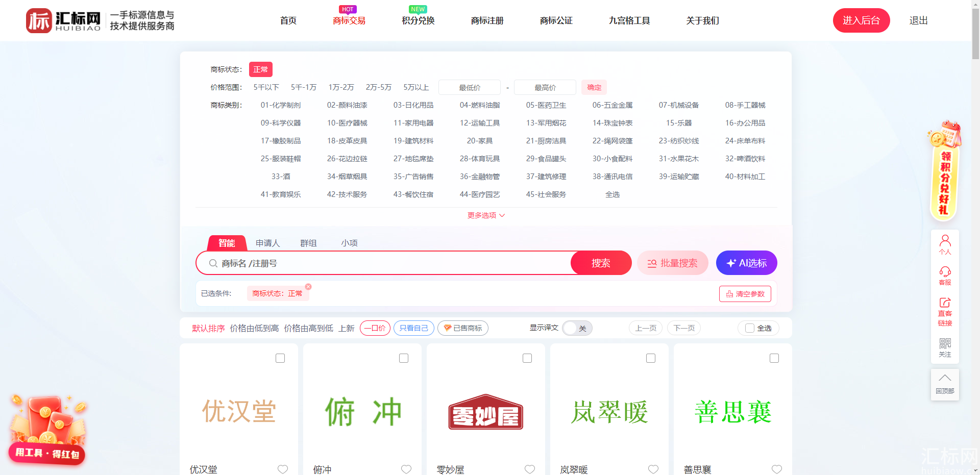This screenshot has height=475, width=980.
Task: Click the 领积分兑好礼 floating banner
Action: (944, 171)
